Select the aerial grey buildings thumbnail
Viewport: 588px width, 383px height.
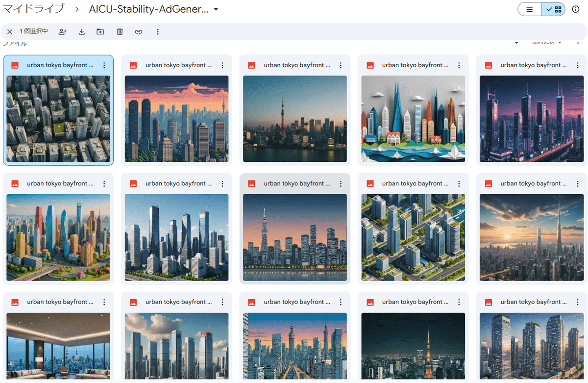[x=58, y=119]
